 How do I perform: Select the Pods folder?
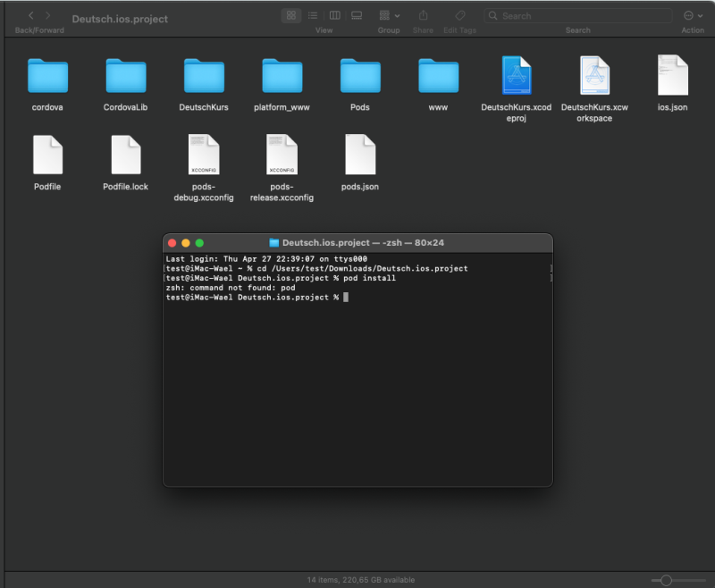(x=360, y=76)
